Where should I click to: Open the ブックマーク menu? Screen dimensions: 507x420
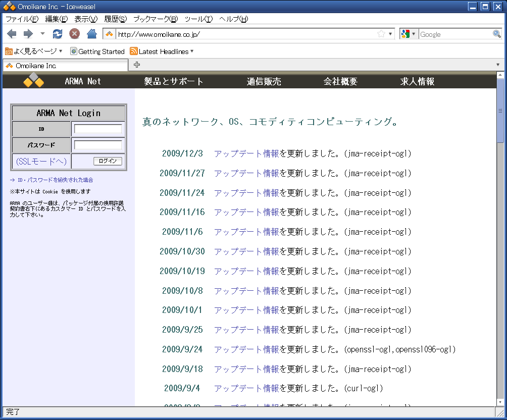[x=156, y=19]
